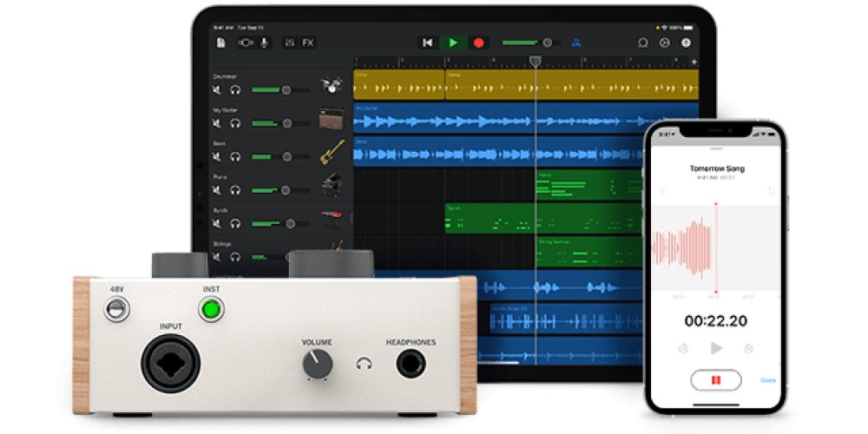Screen dimensions: 868x434
Task: Select the drum kit instrument icon
Action: [x=331, y=85]
